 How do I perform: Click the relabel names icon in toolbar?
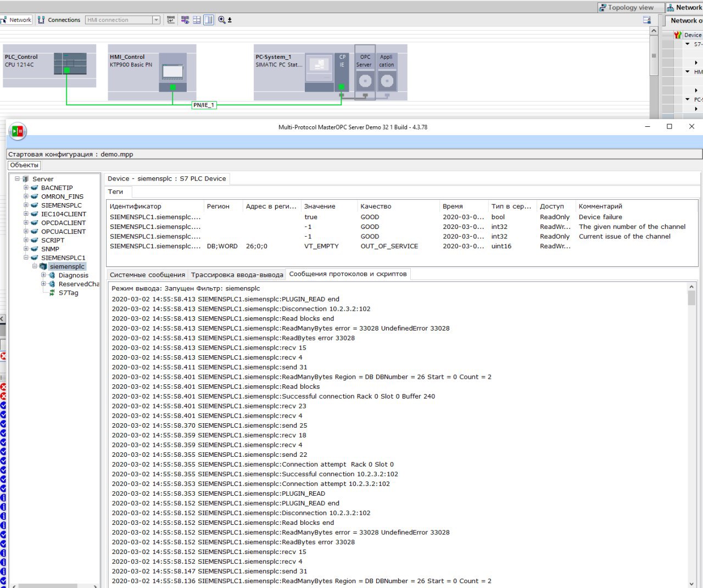[171, 20]
